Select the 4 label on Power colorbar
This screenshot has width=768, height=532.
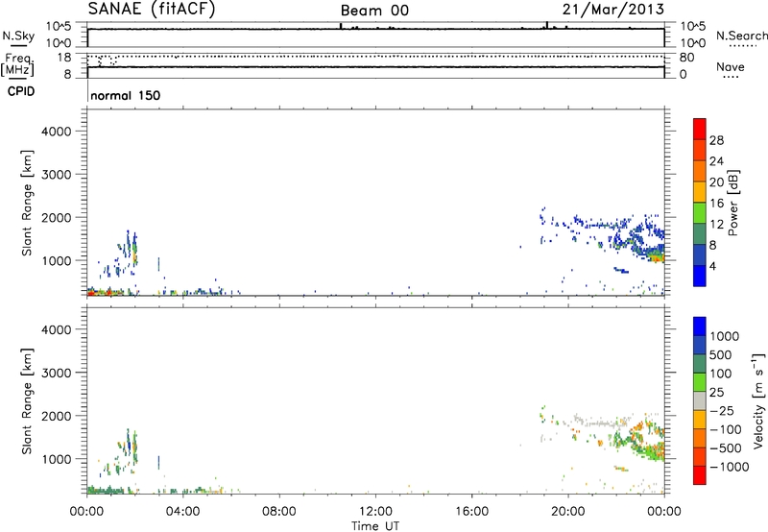[713, 267]
